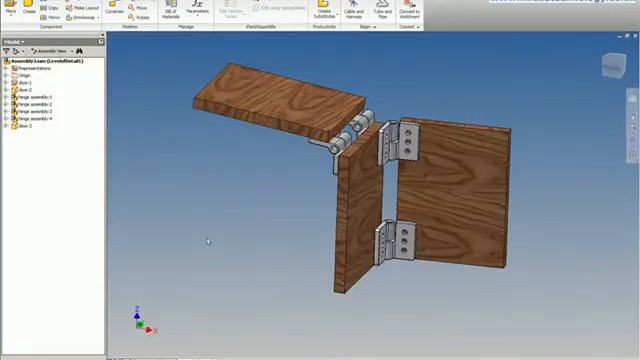The image size is (640, 360).
Task: Click the Place component tool
Action: click(11, 6)
